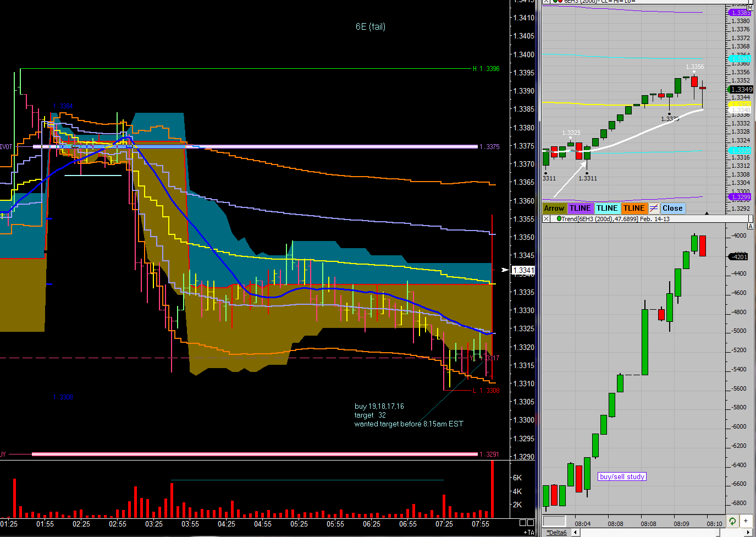Click the purple 1.3299 price tag

(x=740, y=197)
